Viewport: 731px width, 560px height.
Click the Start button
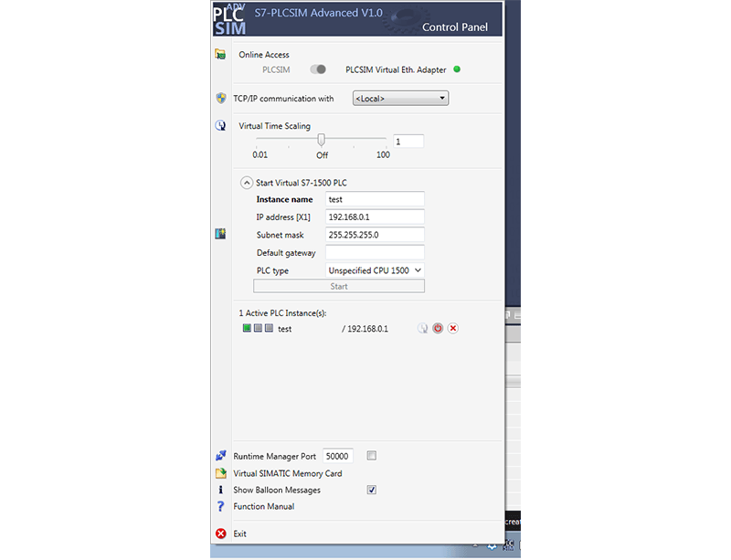pos(339,286)
